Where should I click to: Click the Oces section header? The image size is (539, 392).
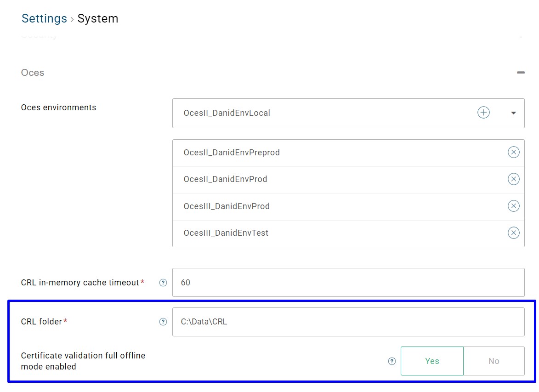click(33, 73)
